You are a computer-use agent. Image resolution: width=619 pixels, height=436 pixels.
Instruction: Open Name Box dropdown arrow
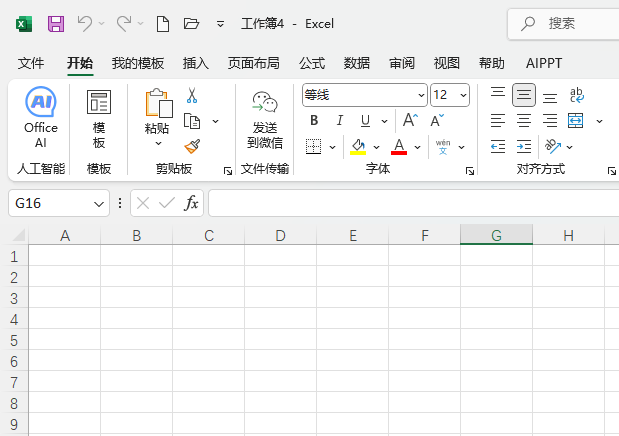pyautogui.click(x=99, y=204)
